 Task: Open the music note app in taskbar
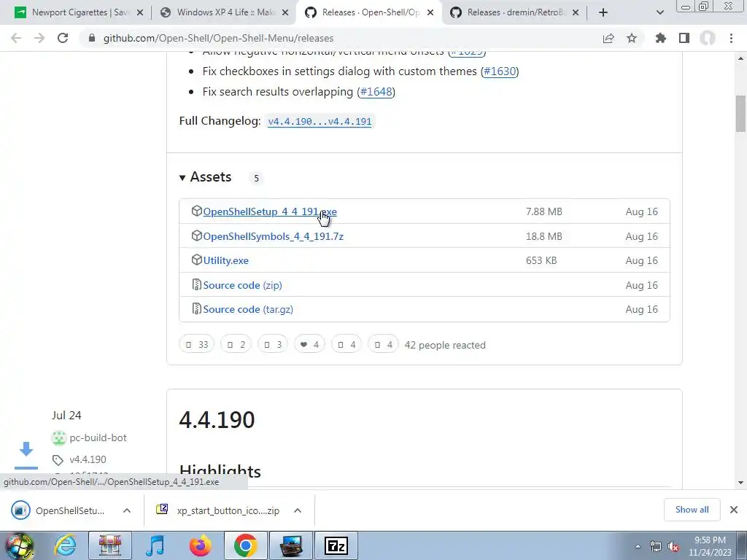point(155,545)
